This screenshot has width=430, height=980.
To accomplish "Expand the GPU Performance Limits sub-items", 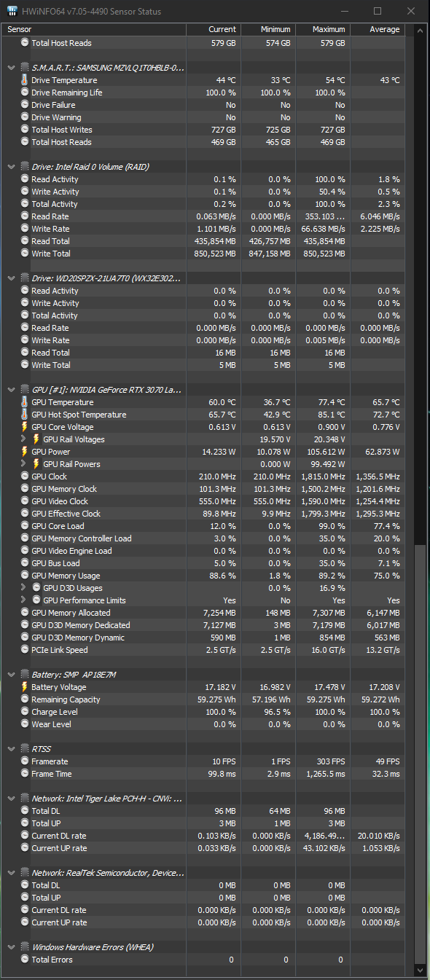I will pos(24,600).
